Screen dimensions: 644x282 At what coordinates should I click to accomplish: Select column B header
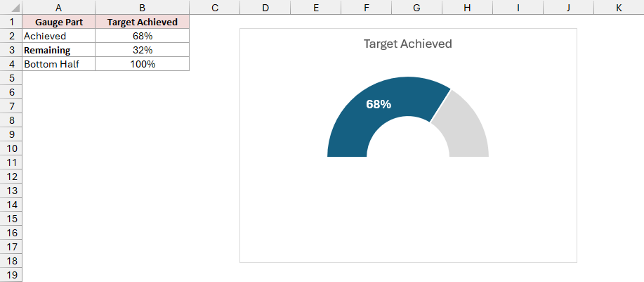[x=142, y=8]
